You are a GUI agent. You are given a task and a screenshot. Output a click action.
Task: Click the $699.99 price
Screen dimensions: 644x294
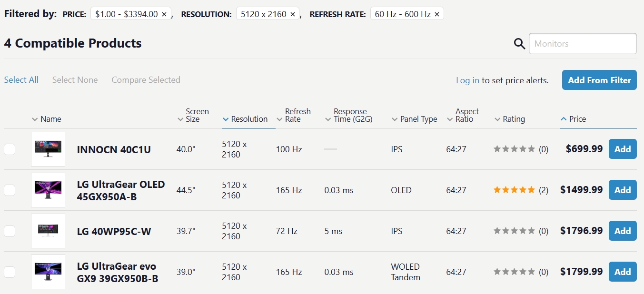tap(584, 149)
